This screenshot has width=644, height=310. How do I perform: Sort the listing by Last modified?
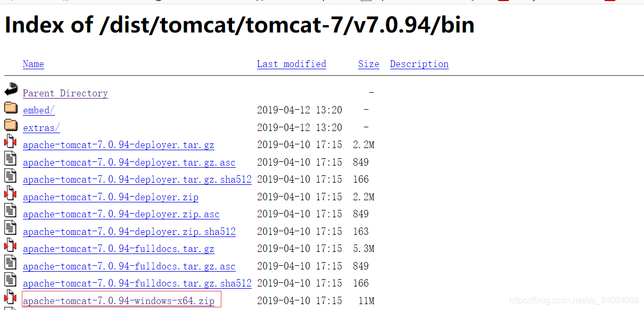pyautogui.click(x=292, y=64)
